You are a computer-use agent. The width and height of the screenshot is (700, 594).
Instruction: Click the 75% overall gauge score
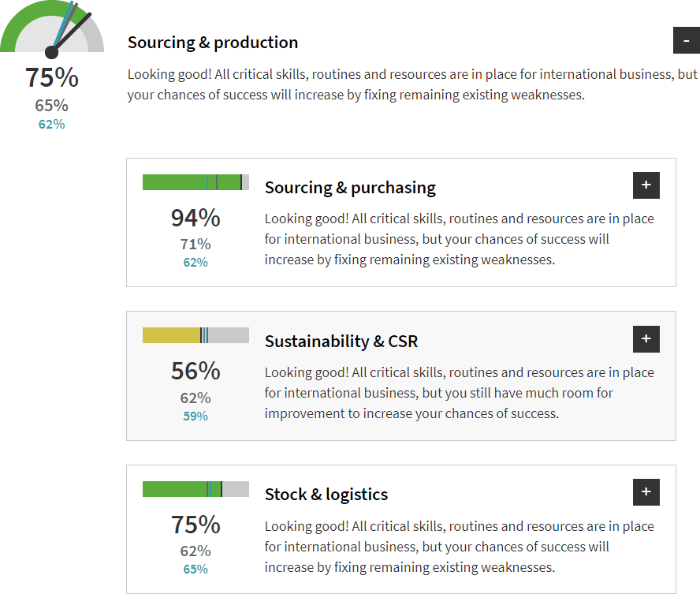[x=51, y=78]
